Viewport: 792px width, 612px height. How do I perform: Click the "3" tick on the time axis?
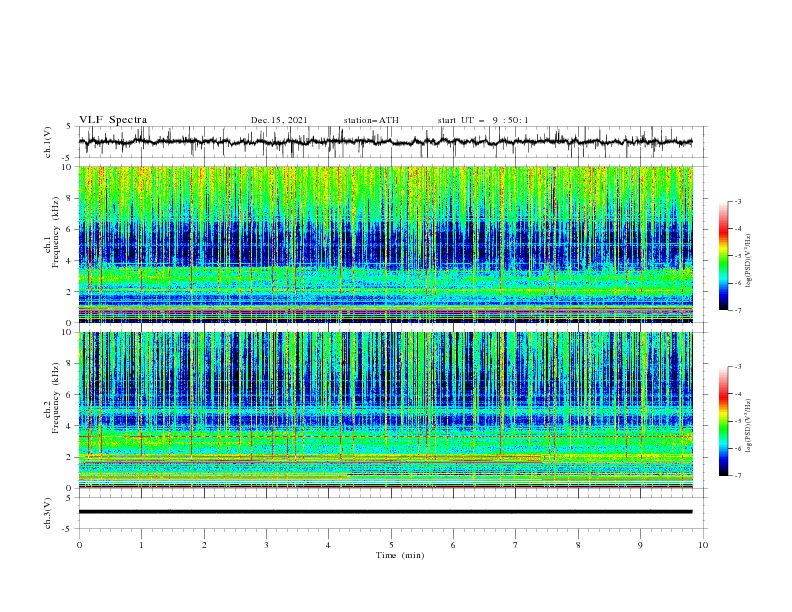pyautogui.click(x=266, y=545)
